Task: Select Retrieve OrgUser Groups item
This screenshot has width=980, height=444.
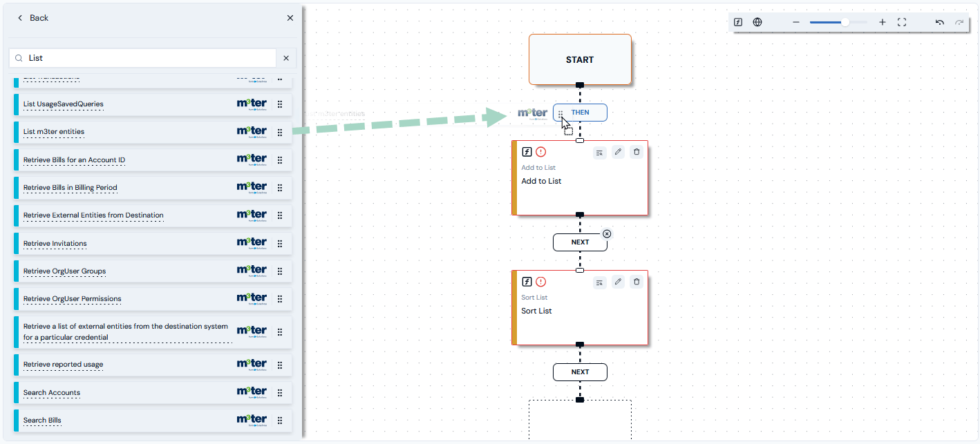Action: pos(152,271)
